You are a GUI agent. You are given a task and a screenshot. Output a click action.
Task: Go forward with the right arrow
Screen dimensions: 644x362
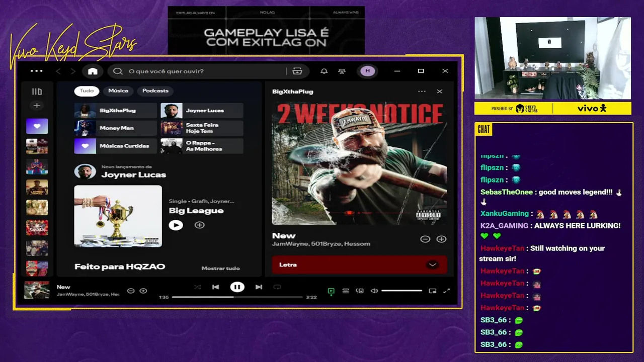pos(73,71)
